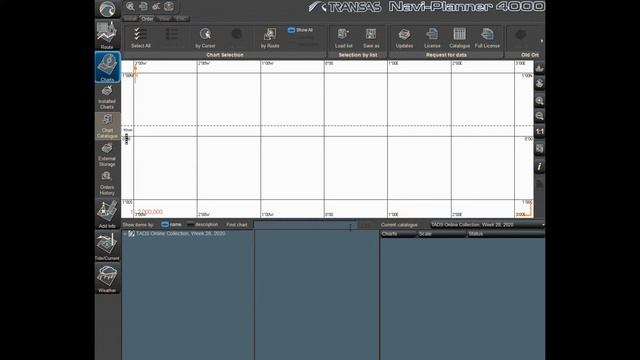Expand TADS Online Collection tree node
The height and width of the screenshot is (360, 640).
(x=125, y=234)
